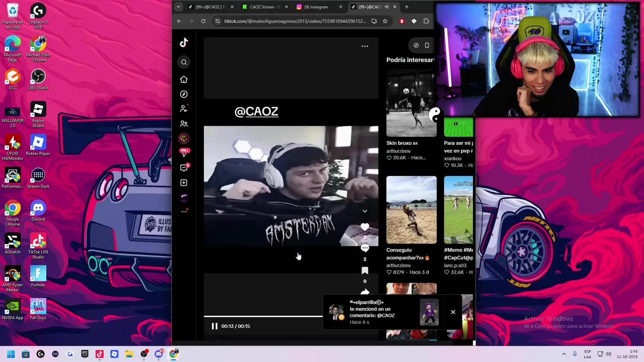Expand the system tray hidden icons chevron
This screenshot has height=362, width=644.
pyautogui.click(x=564, y=354)
